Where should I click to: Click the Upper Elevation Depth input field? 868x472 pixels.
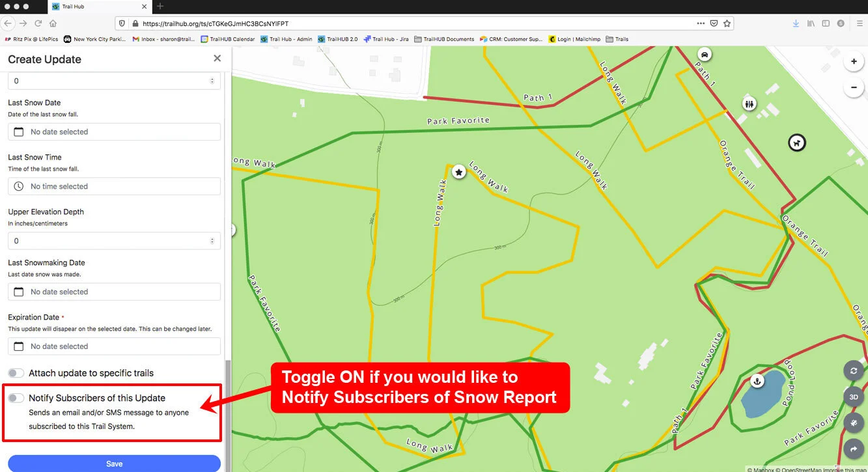114,241
